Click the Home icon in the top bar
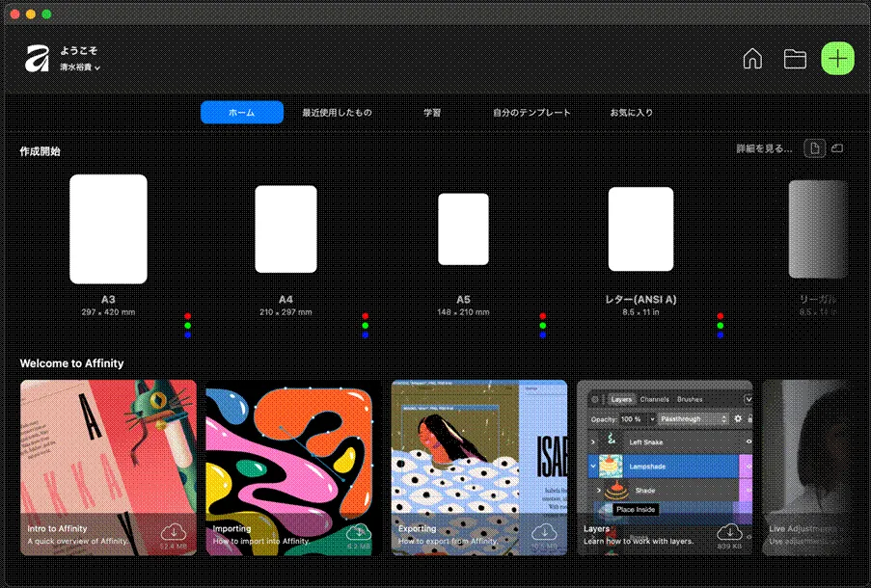871x588 pixels. tap(752, 59)
